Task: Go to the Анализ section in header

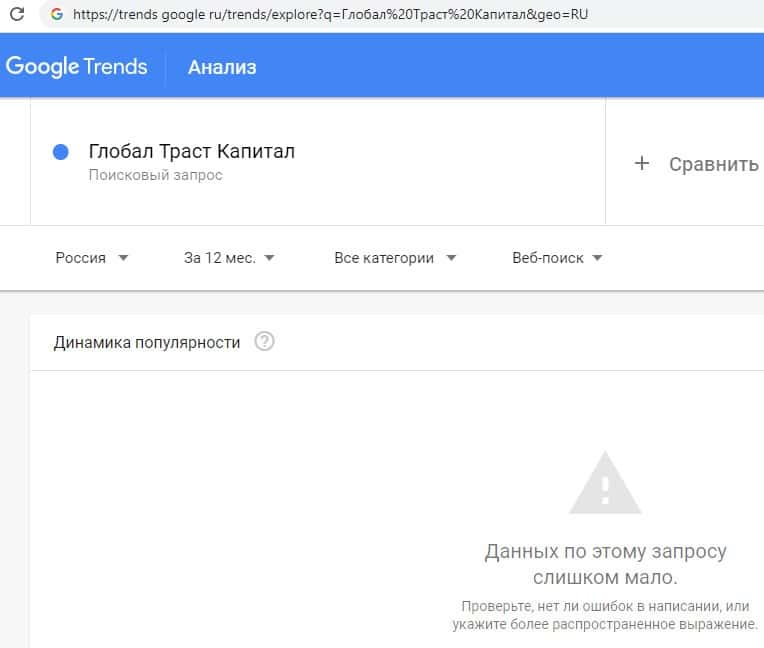Action: pos(222,67)
